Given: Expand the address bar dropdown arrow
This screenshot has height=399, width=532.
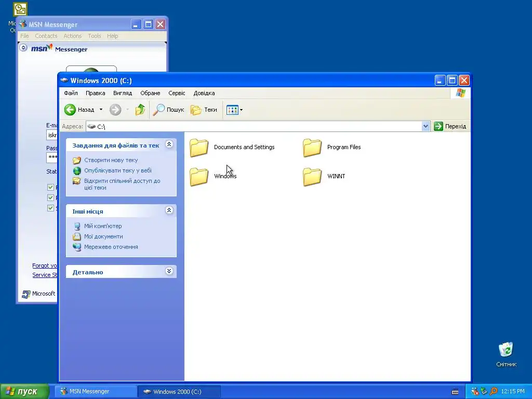Looking at the screenshot, I should (x=425, y=126).
